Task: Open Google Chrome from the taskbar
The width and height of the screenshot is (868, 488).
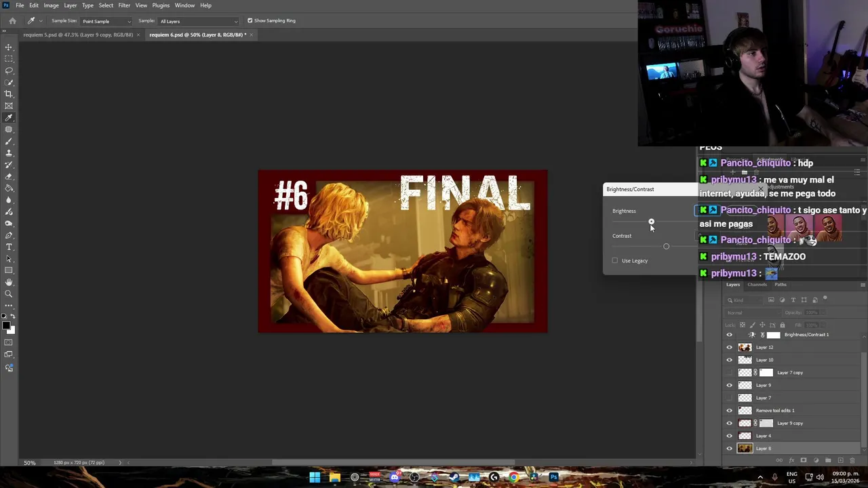Action: tap(514, 477)
